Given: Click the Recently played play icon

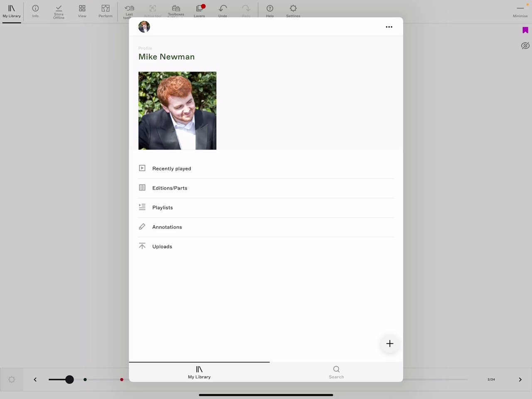Looking at the screenshot, I should pyautogui.click(x=142, y=168).
